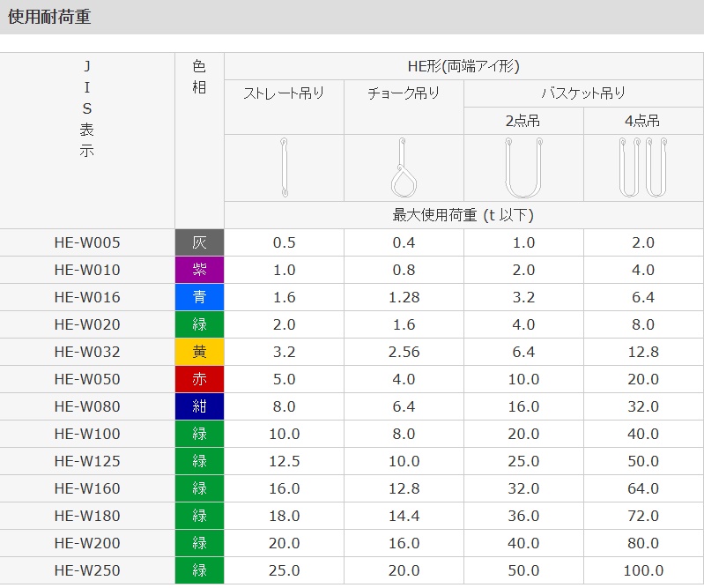The width and height of the screenshot is (704, 588).
Task: Click the blue 青 color swatch
Action: (x=200, y=297)
